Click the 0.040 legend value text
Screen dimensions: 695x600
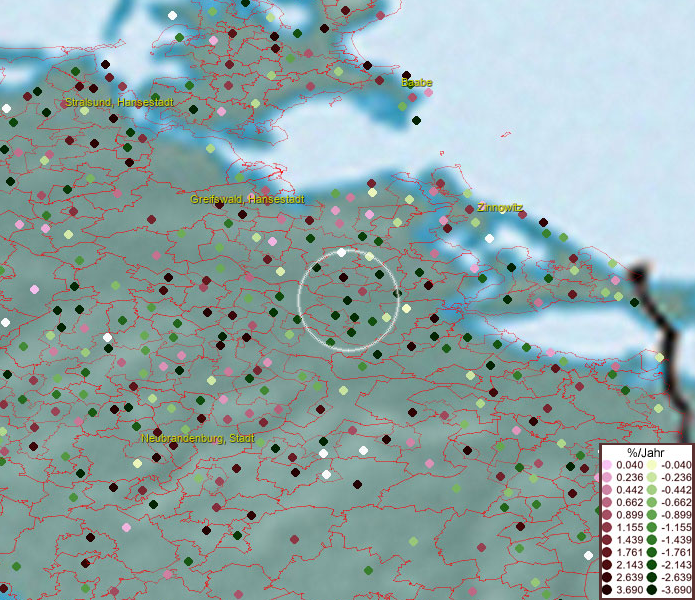630,465
